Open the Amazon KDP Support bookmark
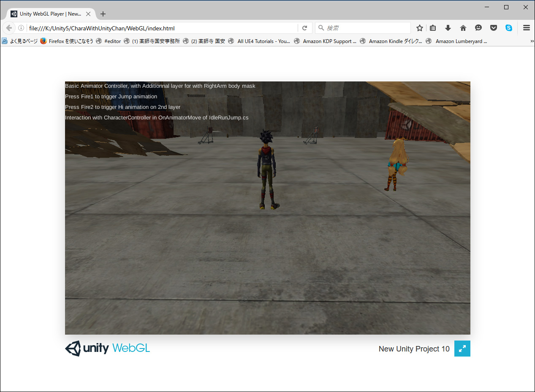This screenshot has width=535, height=392. point(329,41)
